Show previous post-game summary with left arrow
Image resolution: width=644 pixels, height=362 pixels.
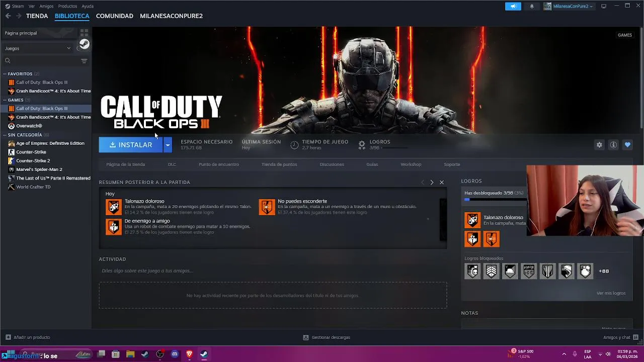coord(422,182)
